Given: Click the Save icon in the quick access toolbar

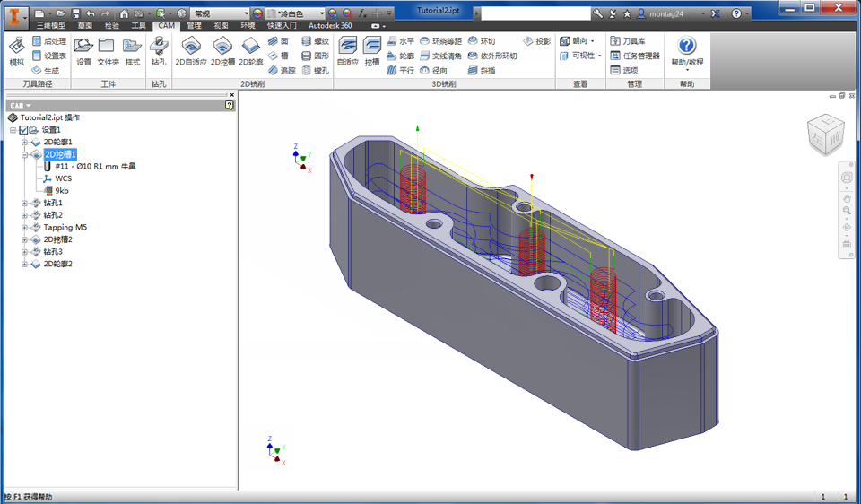Looking at the screenshot, I should (75, 13).
